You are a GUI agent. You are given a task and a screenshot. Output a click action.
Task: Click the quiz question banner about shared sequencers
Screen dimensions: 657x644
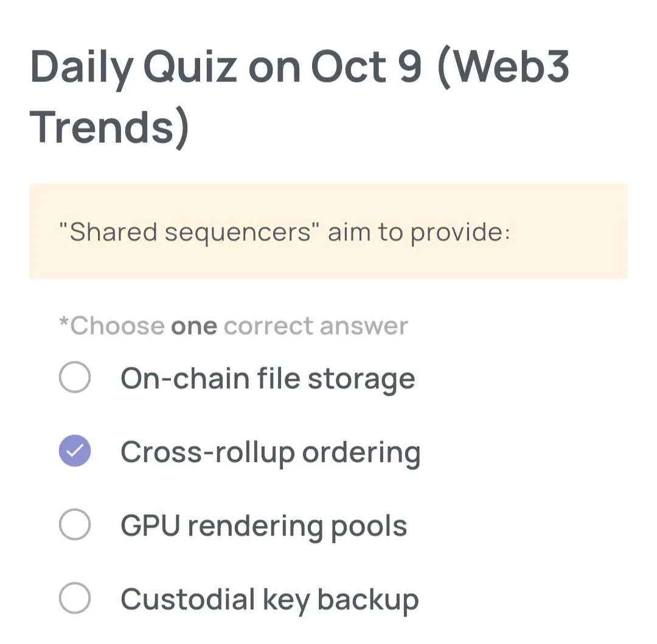click(x=328, y=230)
